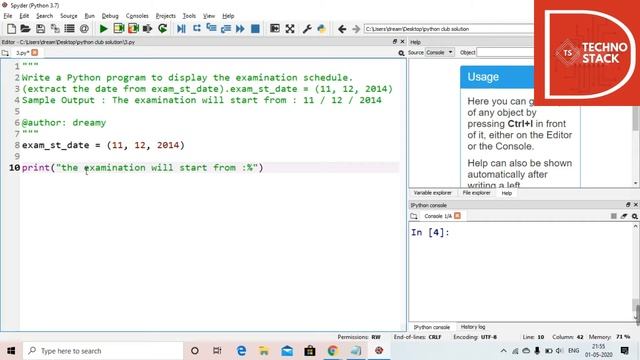This screenshot has width=640, height=360.
Task: Open Chrome from taskbar
Action: [333, 351]
